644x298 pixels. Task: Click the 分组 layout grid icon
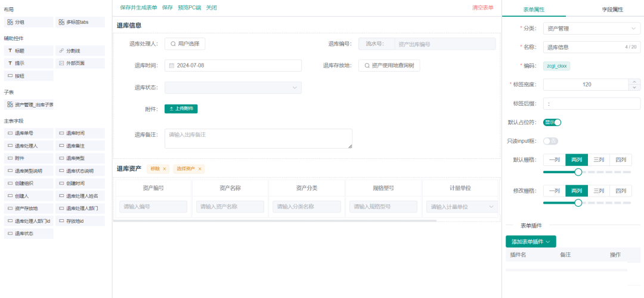point(10,22)
